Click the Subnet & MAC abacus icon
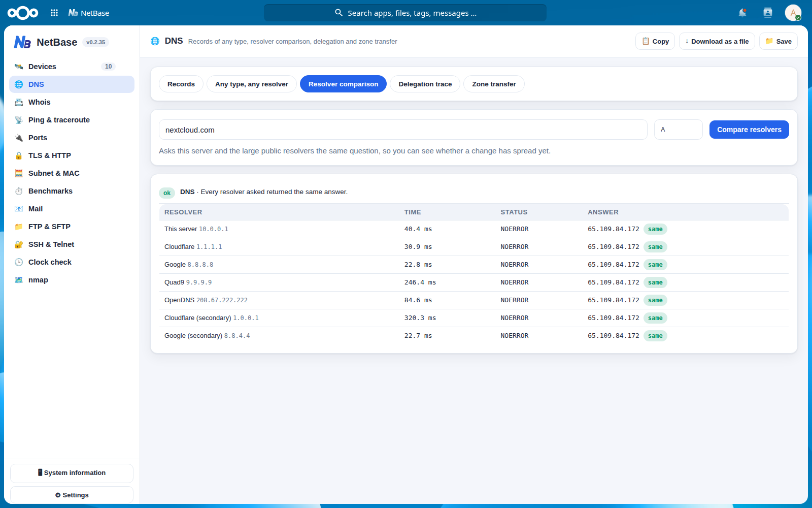The width and height of the screenshot is (812, 508). pyautogui.click(x=19, y=173)
